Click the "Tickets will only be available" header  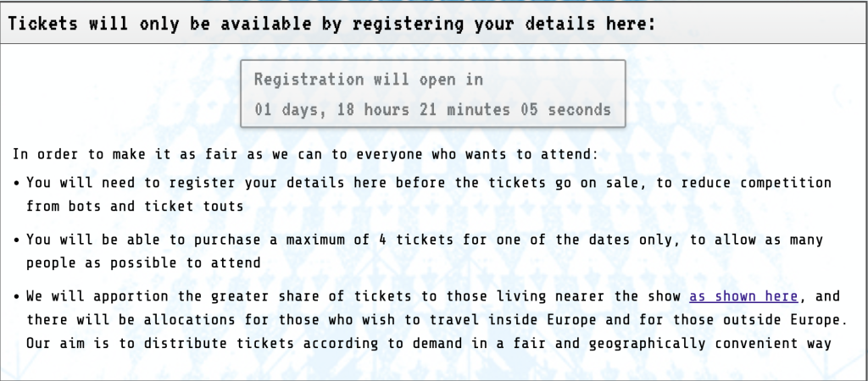click(331, 24)
